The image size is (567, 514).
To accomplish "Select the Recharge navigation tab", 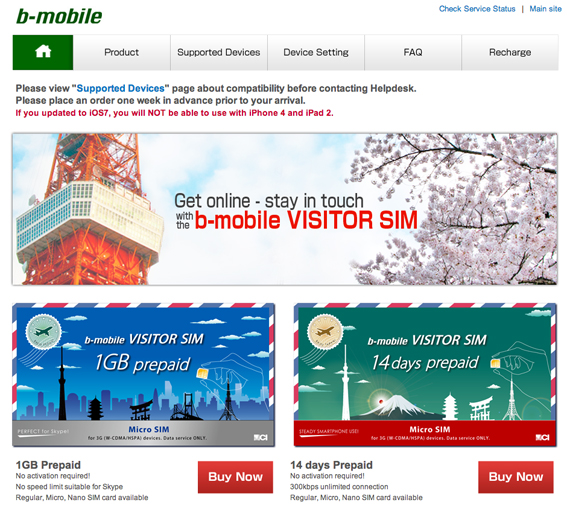I will coord(510,52).
